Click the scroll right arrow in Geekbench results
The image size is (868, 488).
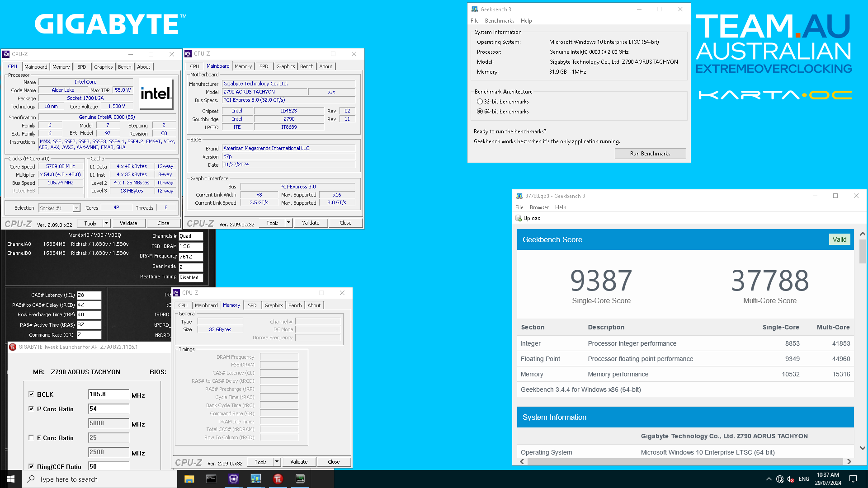coord(849,461)
